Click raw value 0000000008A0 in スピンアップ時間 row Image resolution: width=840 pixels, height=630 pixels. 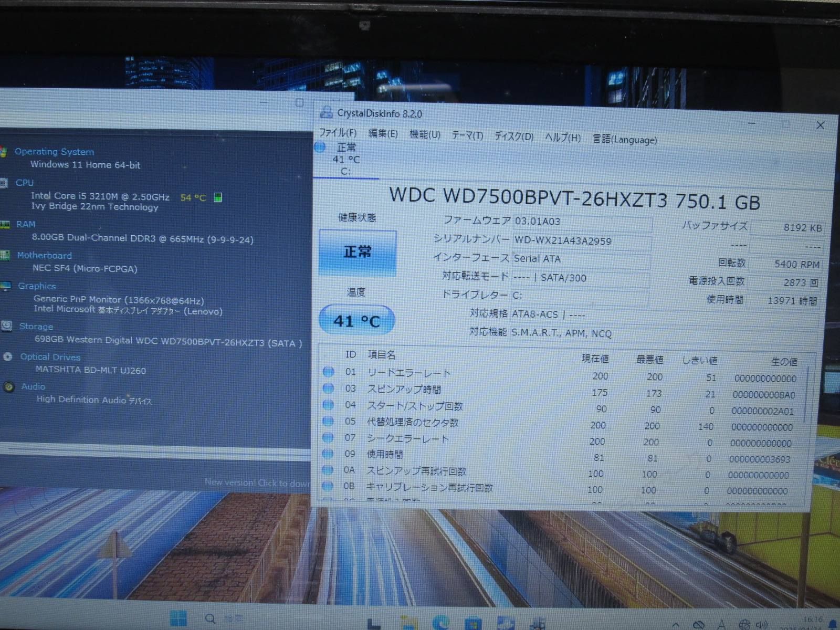(x=764, y=395)
